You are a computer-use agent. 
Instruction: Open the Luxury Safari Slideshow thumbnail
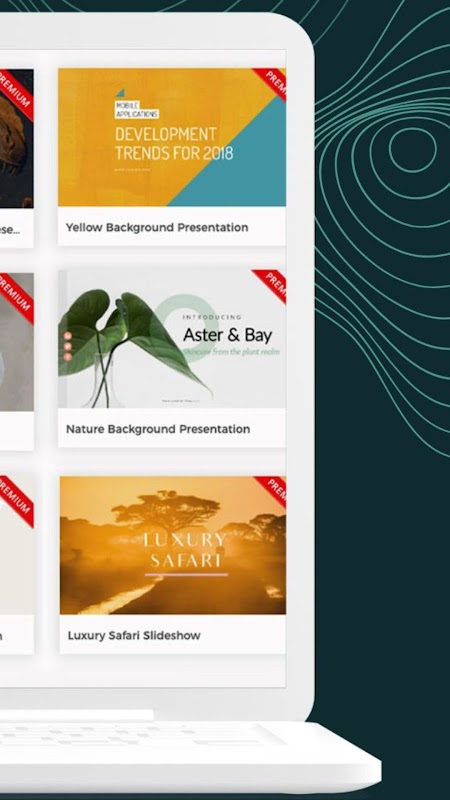(x=172, y=545)
